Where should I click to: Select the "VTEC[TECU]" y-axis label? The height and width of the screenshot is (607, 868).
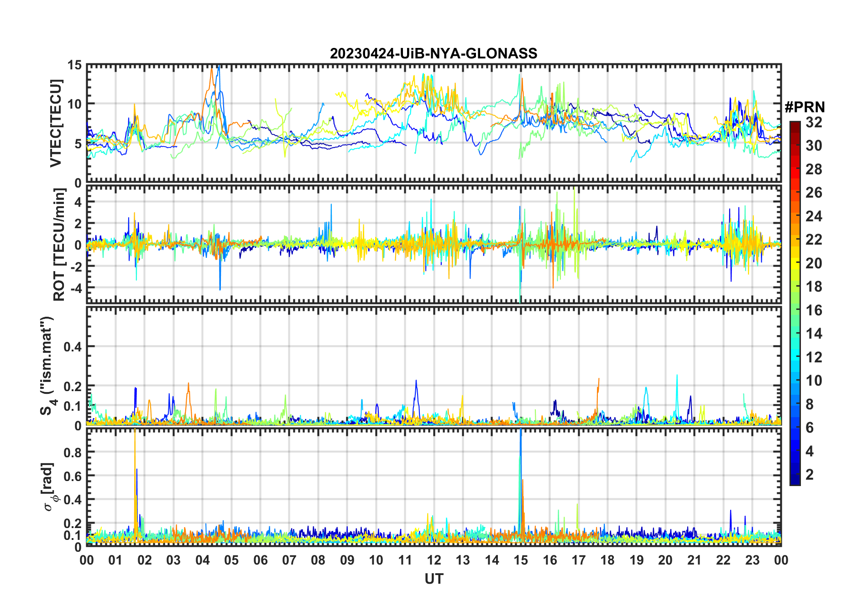56,123
